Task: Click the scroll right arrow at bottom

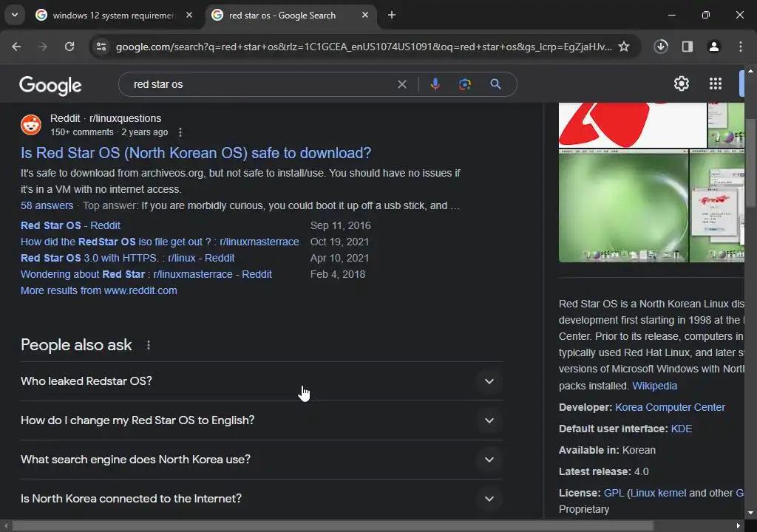Action: pyautogui.click(x=739, y=526)
